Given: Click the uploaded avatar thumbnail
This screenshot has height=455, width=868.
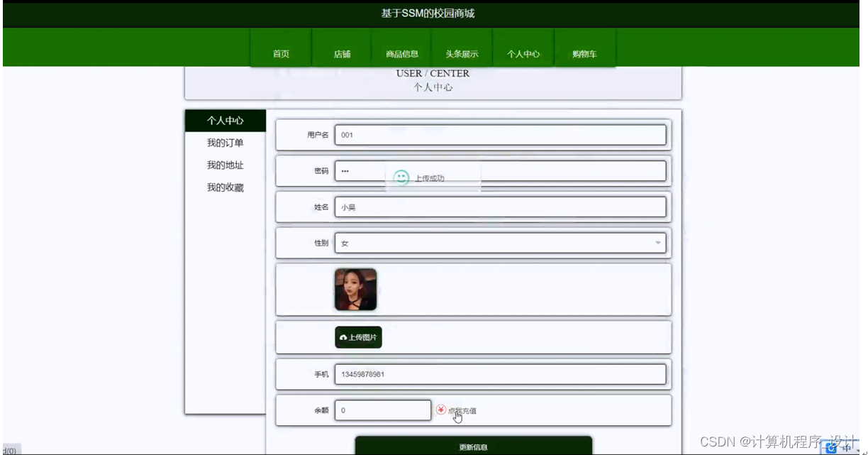Looking at the screenshot, I should coord(355,290).
